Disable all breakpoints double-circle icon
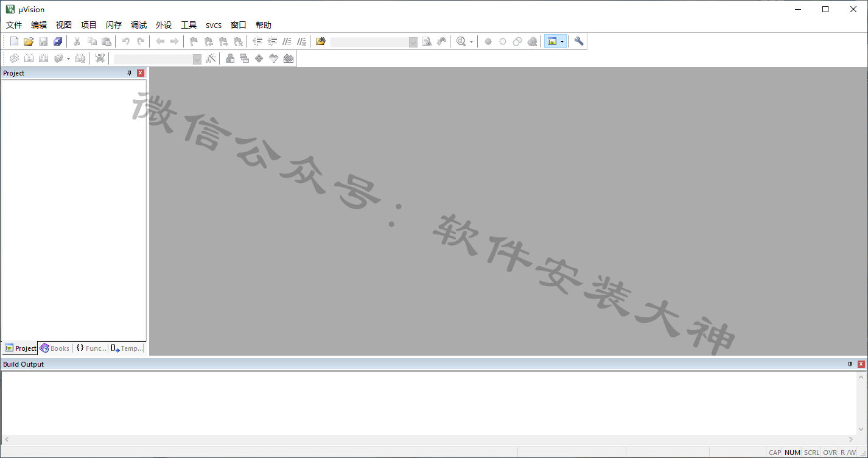Viewport: 868px width, 458px height. click(x=517, y=41)
